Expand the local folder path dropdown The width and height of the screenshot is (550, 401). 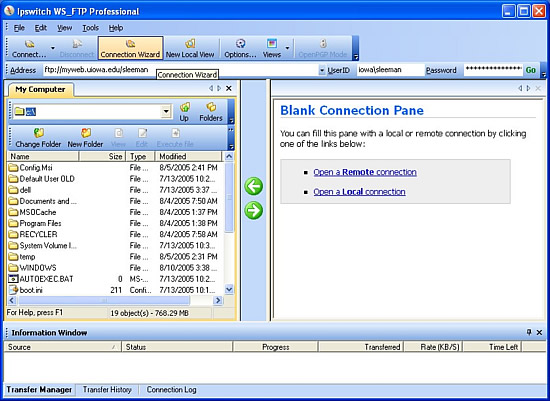point(166,112)
